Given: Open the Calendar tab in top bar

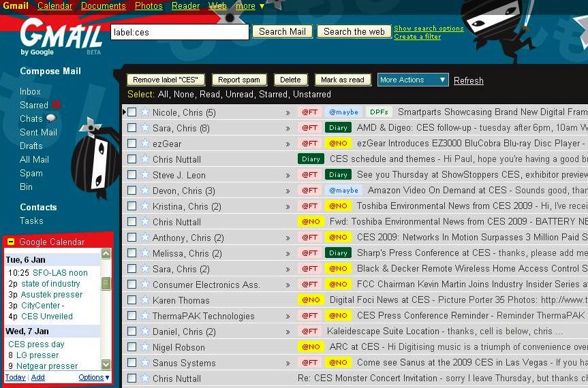Looking at the screenshot, I should [55, 6].
